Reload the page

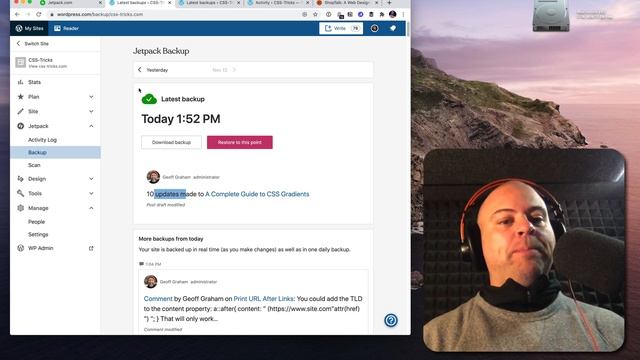(38, 14)
